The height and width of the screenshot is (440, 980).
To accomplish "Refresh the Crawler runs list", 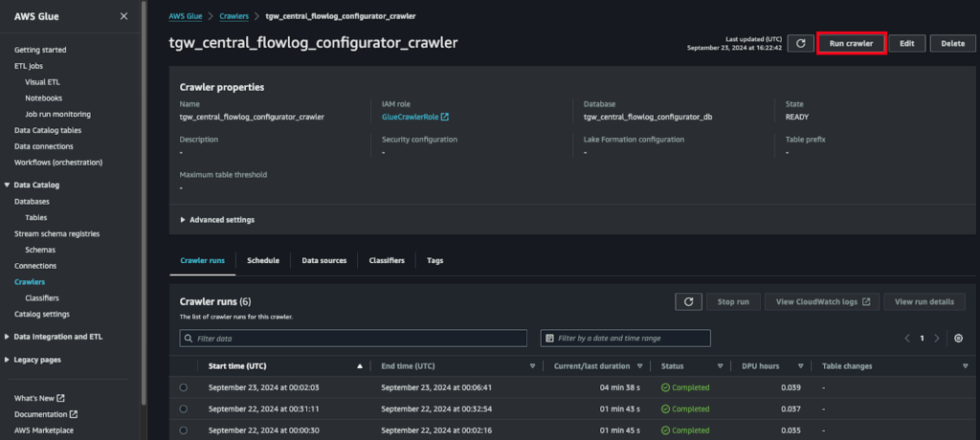I will click(688, 301).
